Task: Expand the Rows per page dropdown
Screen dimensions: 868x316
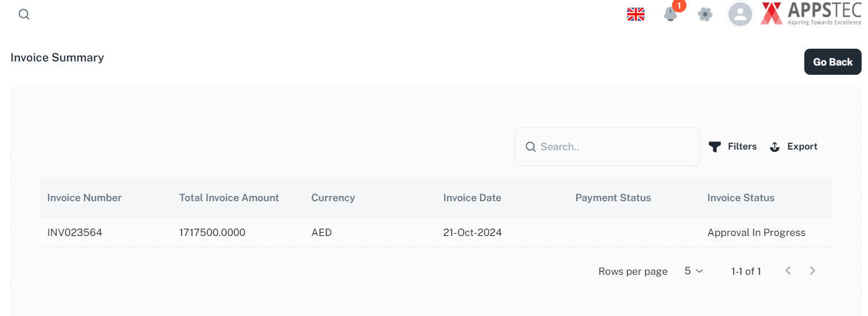Action: (694, 271)
